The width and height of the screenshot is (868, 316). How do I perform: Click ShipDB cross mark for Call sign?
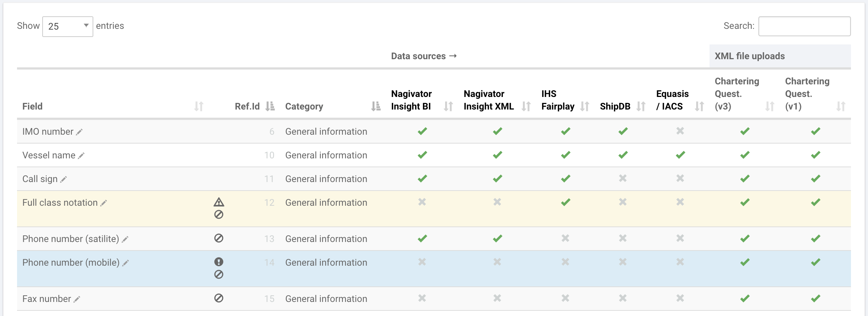[x=623, y=178]
